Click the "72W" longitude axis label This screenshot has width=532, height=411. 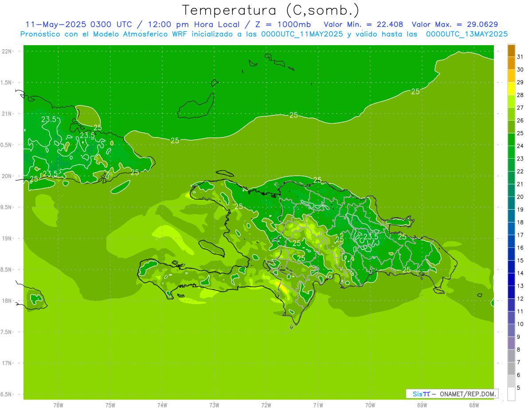click(x=266, y=405)
